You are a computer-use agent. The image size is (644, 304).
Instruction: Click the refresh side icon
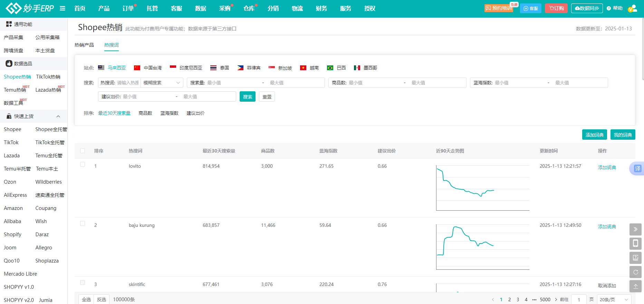click(x=635, y=272)
